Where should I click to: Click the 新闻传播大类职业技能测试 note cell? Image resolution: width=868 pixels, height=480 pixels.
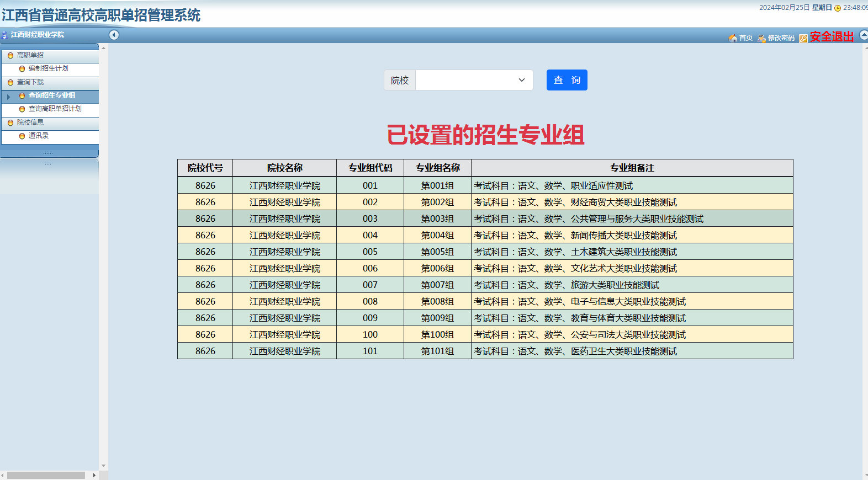tap(632, 236)
